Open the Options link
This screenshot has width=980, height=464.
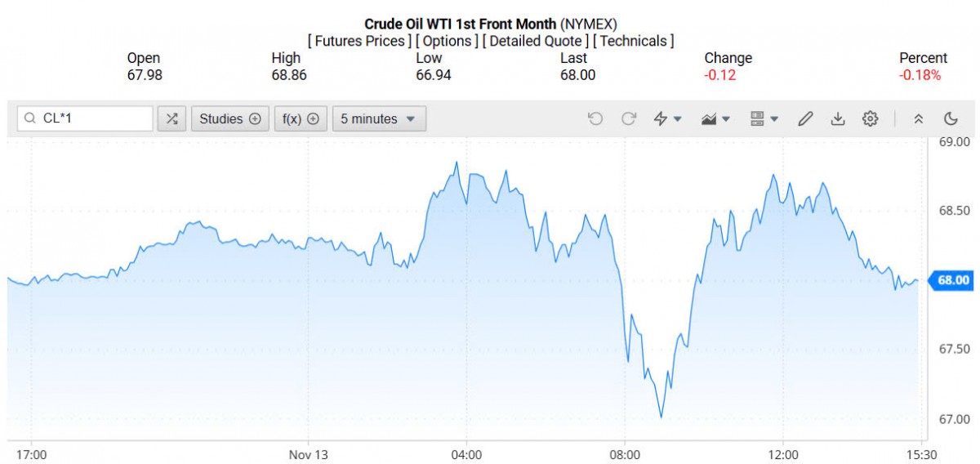click(x=448, y=41)
